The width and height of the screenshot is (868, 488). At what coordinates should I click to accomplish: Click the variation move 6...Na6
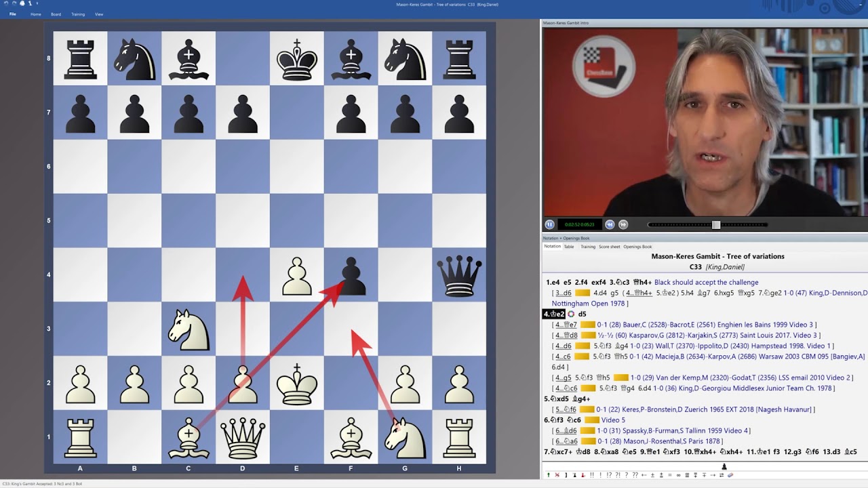click(566, 441)
